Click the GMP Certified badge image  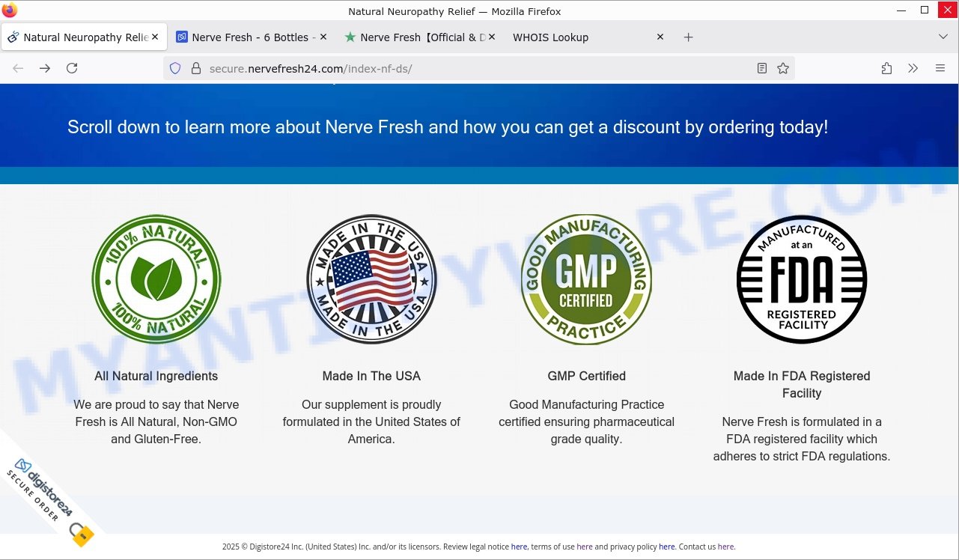coord(586,279)
